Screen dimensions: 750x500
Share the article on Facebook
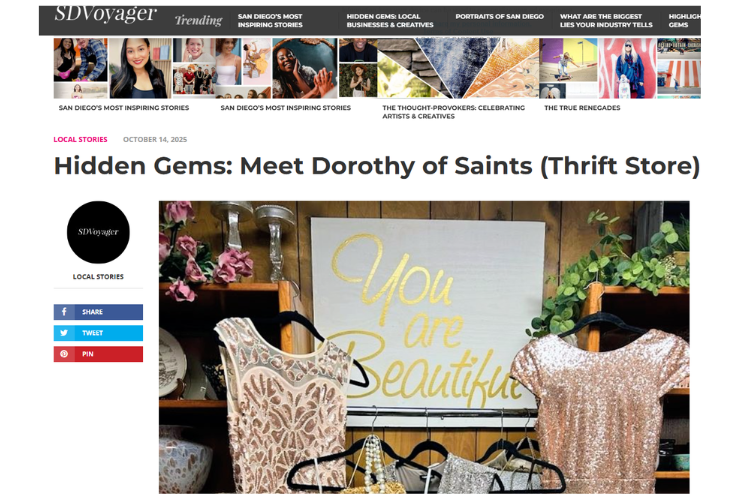98,312
